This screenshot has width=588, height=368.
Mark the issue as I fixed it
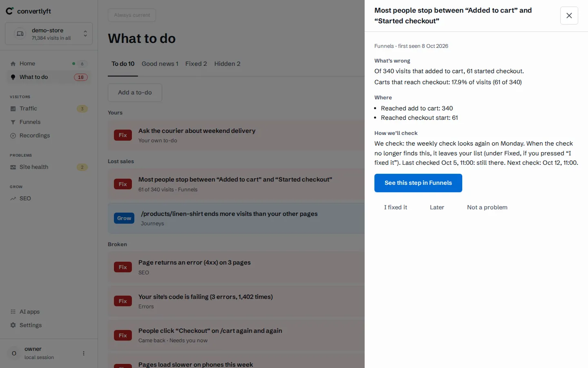(x=396, y=207)
